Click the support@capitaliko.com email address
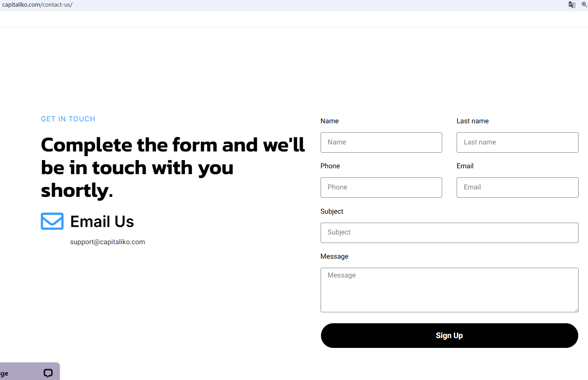 [x=108, y=242]
